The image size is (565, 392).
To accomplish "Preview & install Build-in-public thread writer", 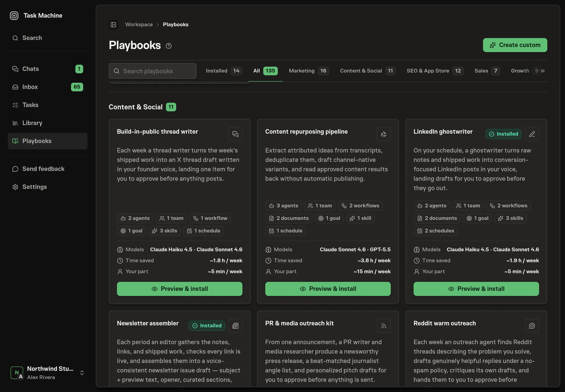I will (x=180, y=289).
